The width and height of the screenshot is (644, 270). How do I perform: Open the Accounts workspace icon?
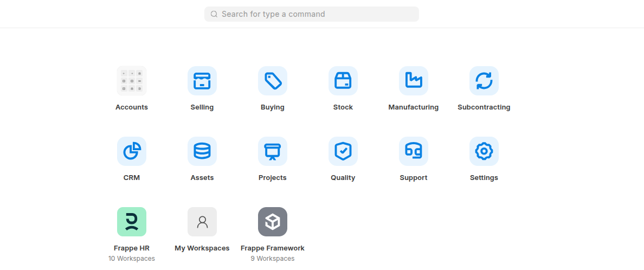pos(132,81)
